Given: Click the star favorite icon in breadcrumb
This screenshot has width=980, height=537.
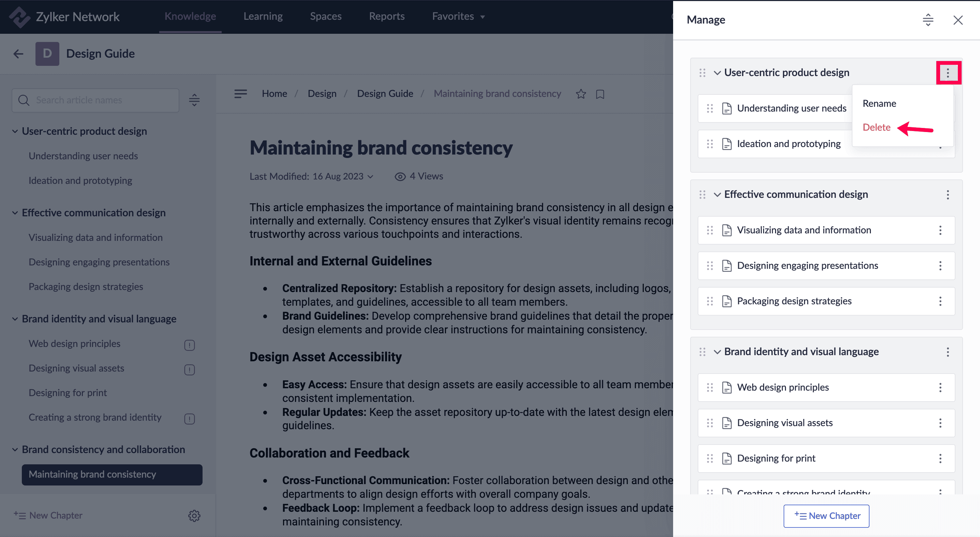Looking at the screenshot, I should point(581,94).
